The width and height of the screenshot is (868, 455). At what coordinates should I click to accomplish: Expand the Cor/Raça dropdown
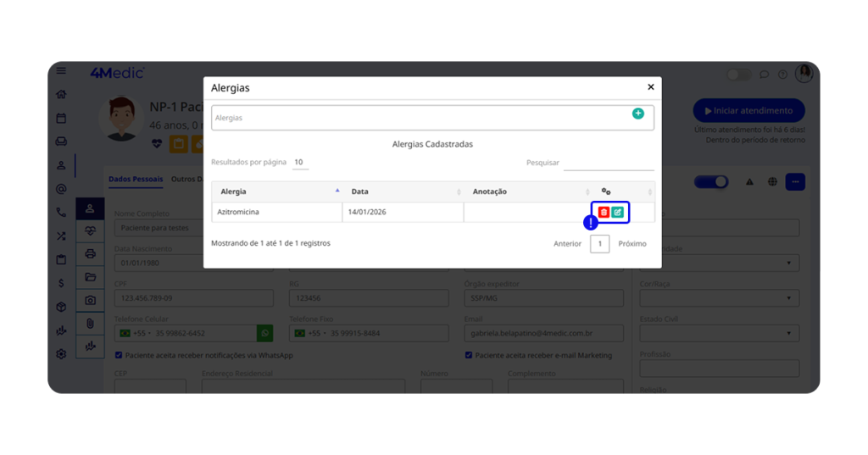coord(719,298)
